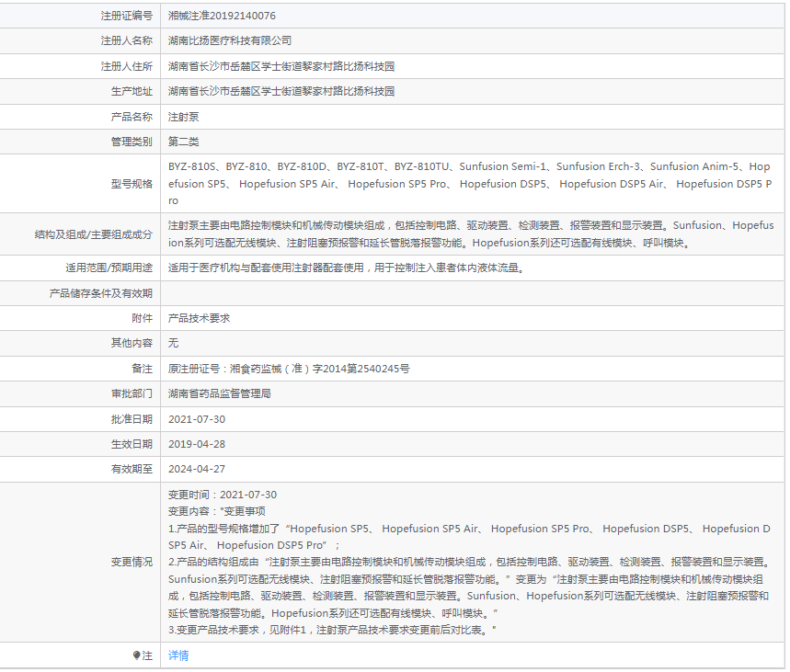Click the marker icon beside 注 label
The width and height of the screenshot is (790, 672).
pos(136,655)
